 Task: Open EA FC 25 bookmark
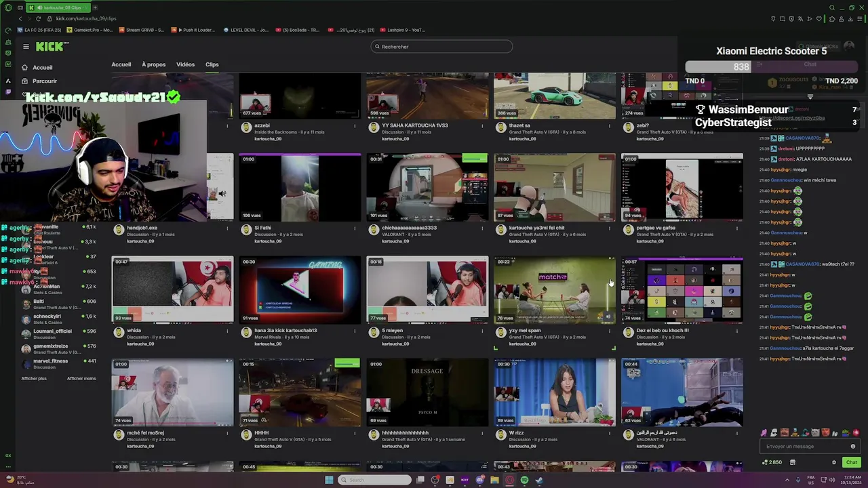(x=40, y=30)
